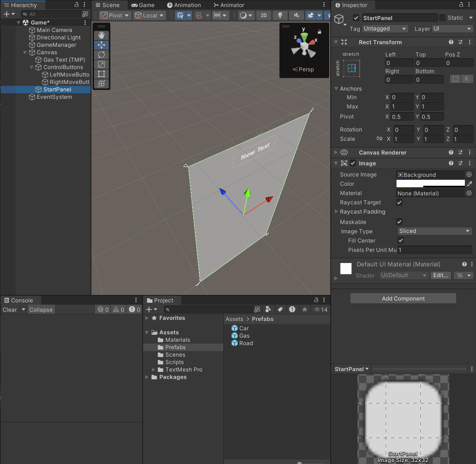Toggle console warning messages filter
Image resolution: width=476 pixels, height=464 pixels.
click(119, 309)
